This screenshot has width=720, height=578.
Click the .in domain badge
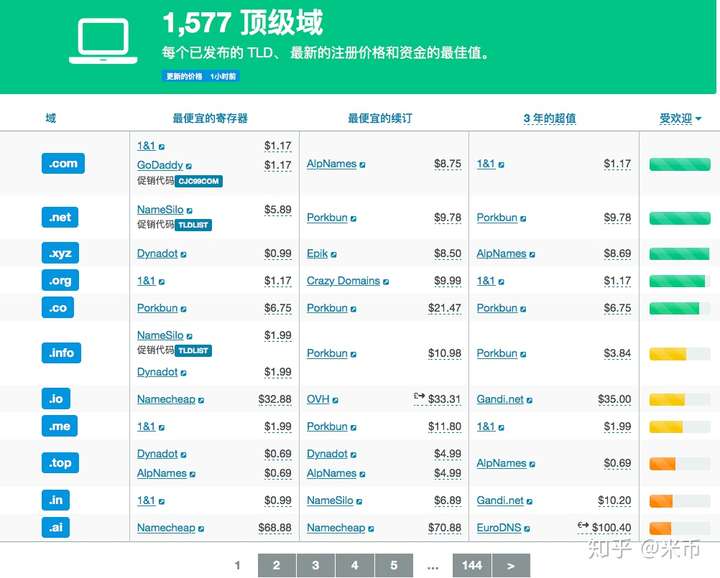click(x=56, y=500)
